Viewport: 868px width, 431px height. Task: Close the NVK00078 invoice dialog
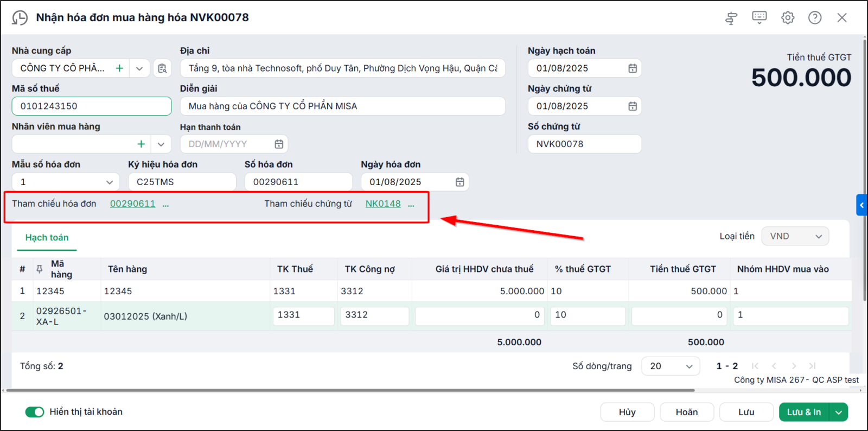[842, 17]
